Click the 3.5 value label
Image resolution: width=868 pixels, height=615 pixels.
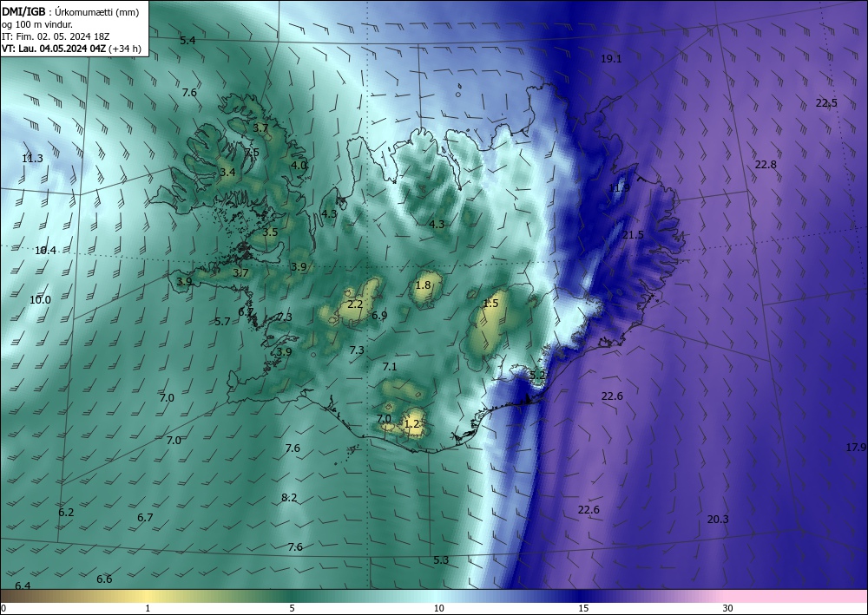(270, 232)
